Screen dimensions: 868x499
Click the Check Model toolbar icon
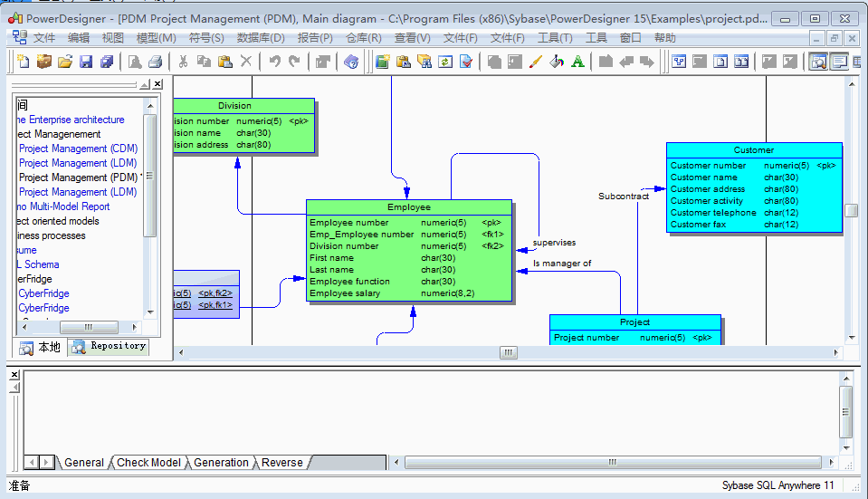point(466,62)
